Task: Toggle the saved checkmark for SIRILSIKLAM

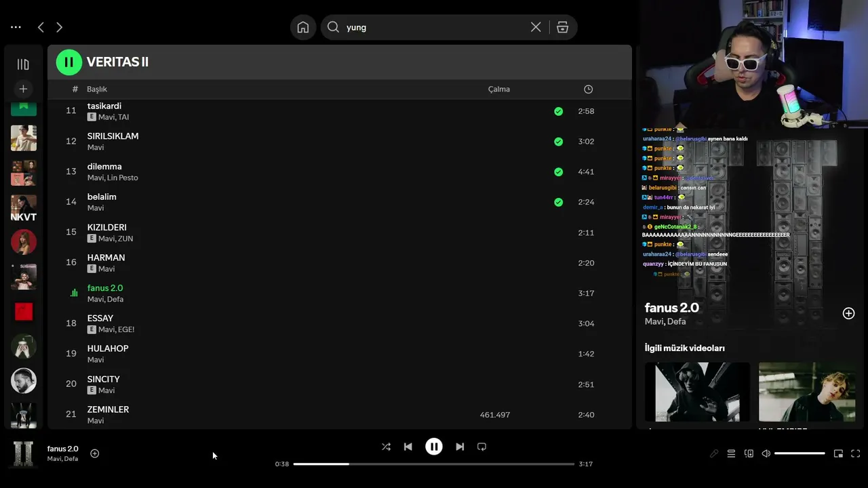Action: [558, 142]
